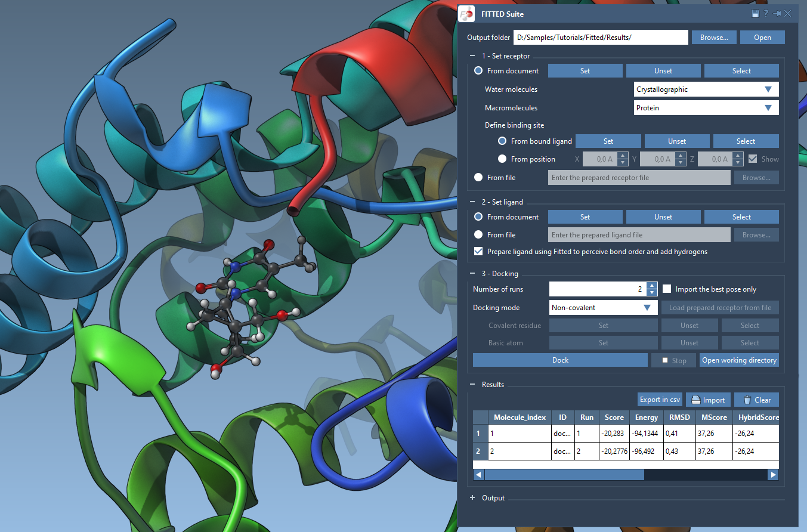
Task: Click the Output folder path field
Action: tap(601, 38)
